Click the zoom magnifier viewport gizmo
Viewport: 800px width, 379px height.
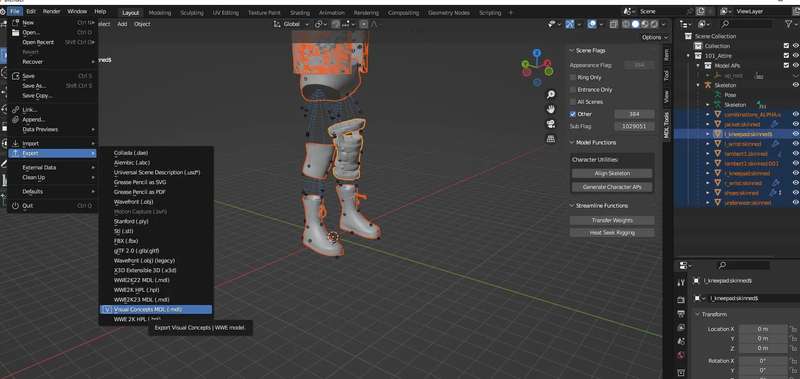(x=551, y=94)
